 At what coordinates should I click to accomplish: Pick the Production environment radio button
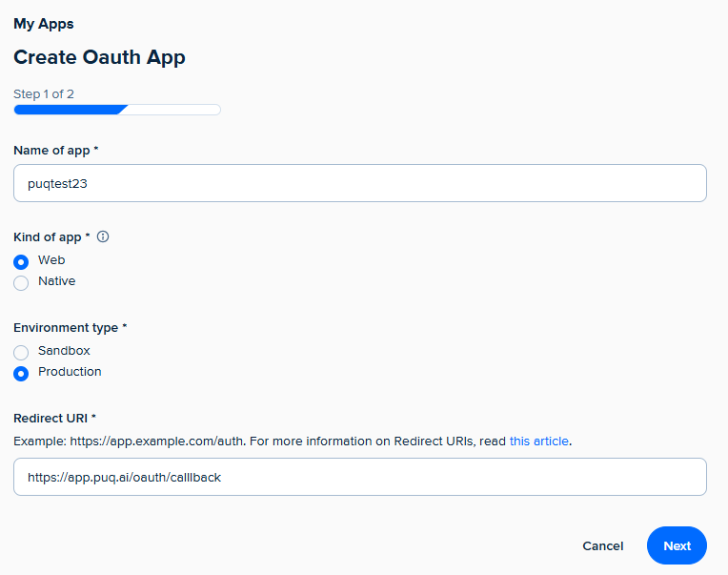(x=21, y=373)
